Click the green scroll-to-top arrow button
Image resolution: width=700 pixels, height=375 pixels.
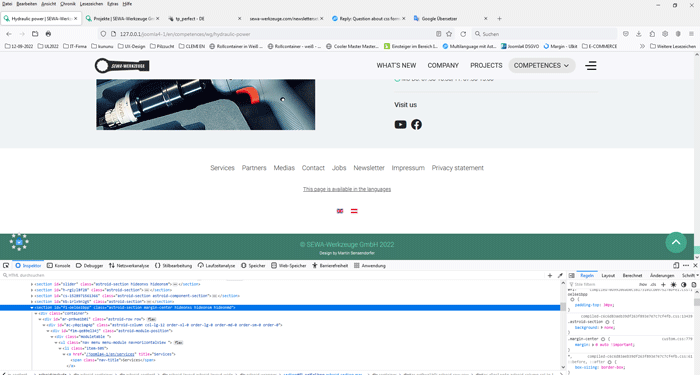coord(676,242)
